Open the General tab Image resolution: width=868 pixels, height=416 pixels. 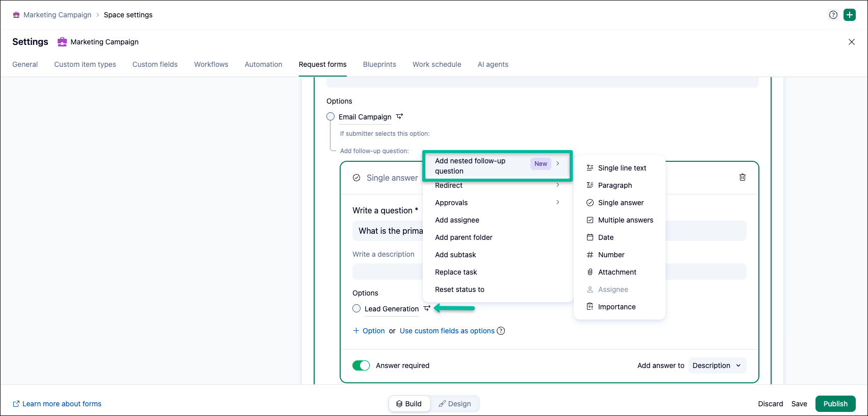(25, 64)
